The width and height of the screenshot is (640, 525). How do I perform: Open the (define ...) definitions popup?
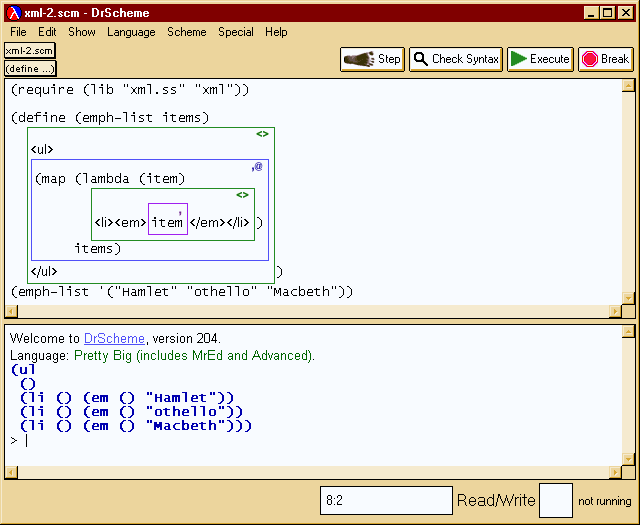click(30, 68)
